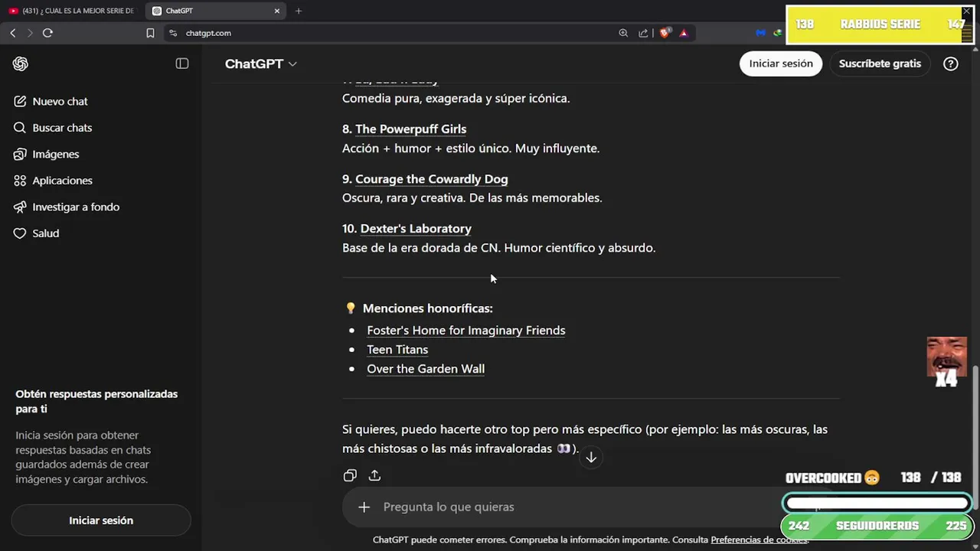Go to Imágenes
980x551 pixels.
[x=55, y=154]
